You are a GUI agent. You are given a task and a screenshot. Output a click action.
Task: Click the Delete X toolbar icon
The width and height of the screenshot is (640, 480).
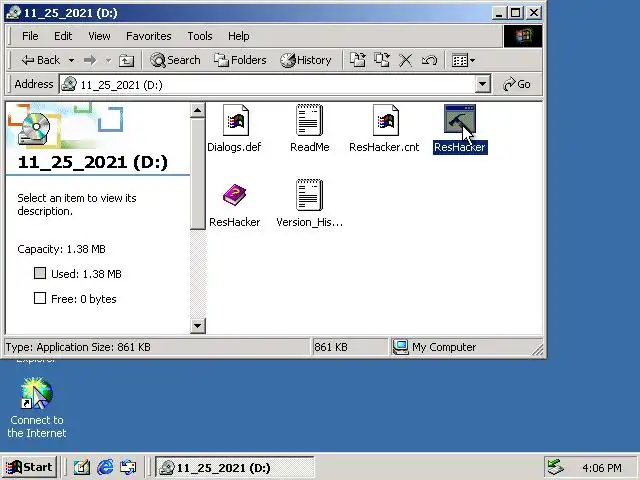pos(405,60)
